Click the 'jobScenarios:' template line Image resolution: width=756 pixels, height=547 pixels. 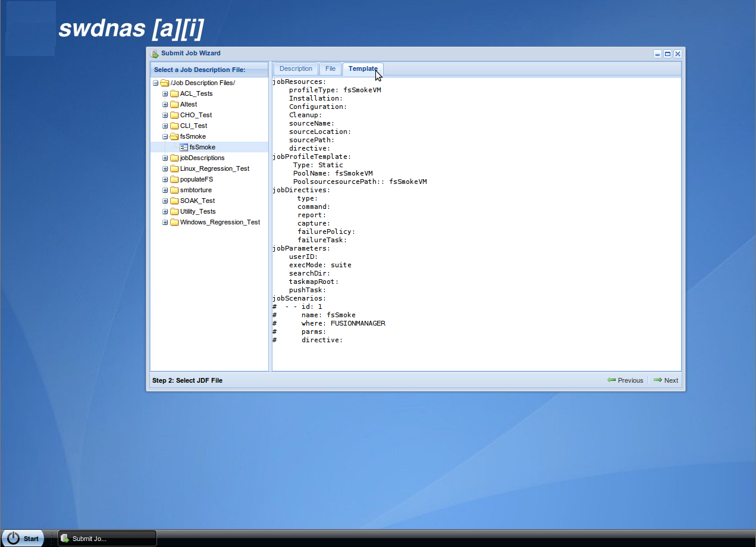click(x=299, y=298)
